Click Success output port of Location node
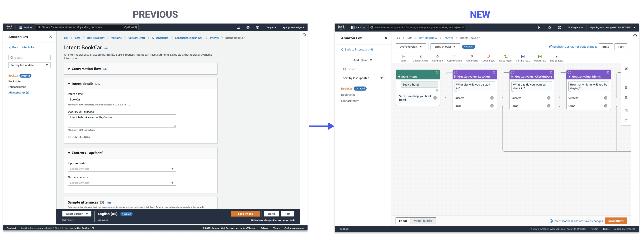 click(492, 98)
